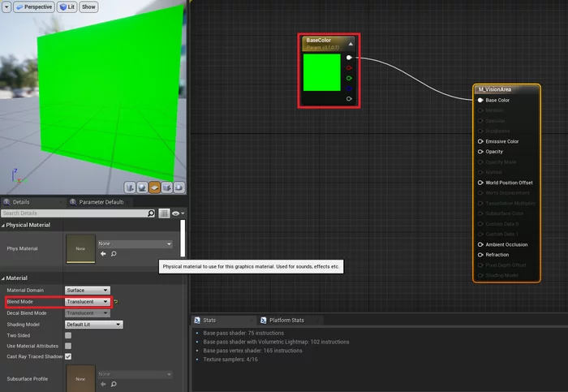The image size is (568, 392).
Task: Open the Lit view mode menu
Action: tap(67, 6)
